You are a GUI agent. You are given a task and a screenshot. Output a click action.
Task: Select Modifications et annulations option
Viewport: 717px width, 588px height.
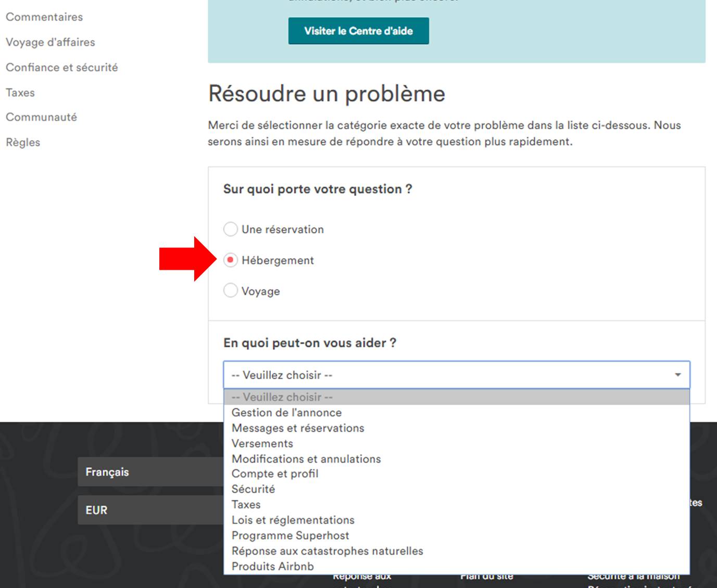(306, 459)
